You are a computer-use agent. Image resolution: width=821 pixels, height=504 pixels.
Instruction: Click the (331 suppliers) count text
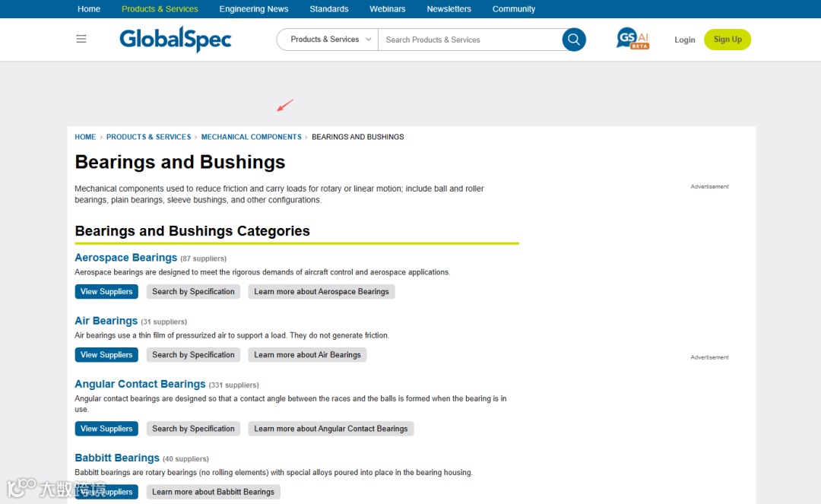(233, 385)
